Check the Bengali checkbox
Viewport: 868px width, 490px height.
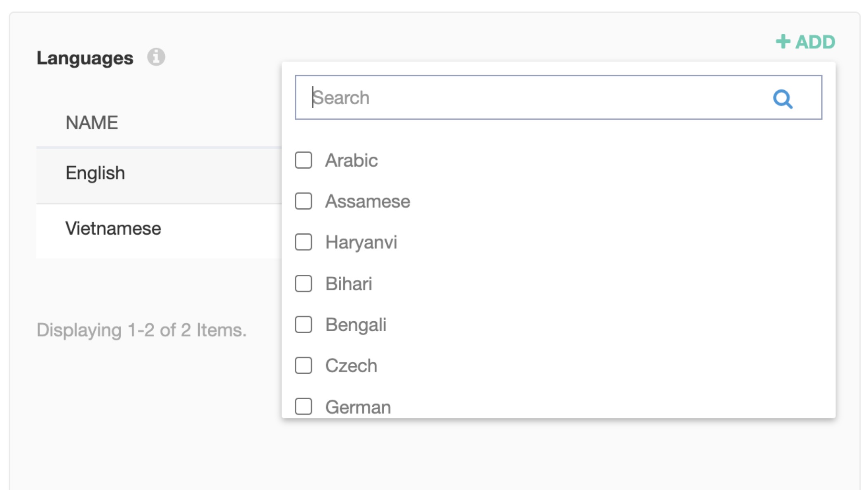[303, 325]
